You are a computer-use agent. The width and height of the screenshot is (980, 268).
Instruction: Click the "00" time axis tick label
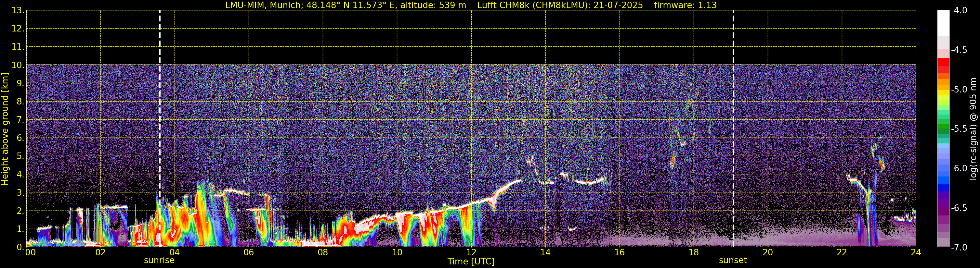click(30, 252)
